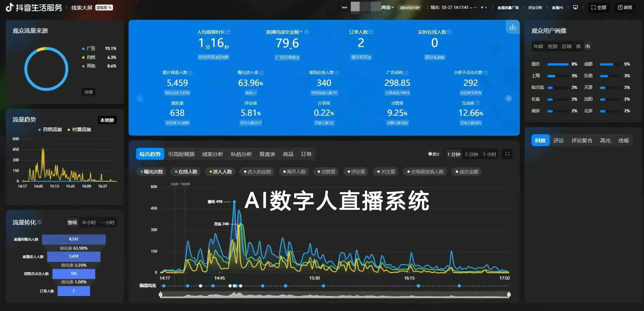644x311 pixels.
Task: Open the 直播间成交金额 metric dropdown
Action: (301, 32)
